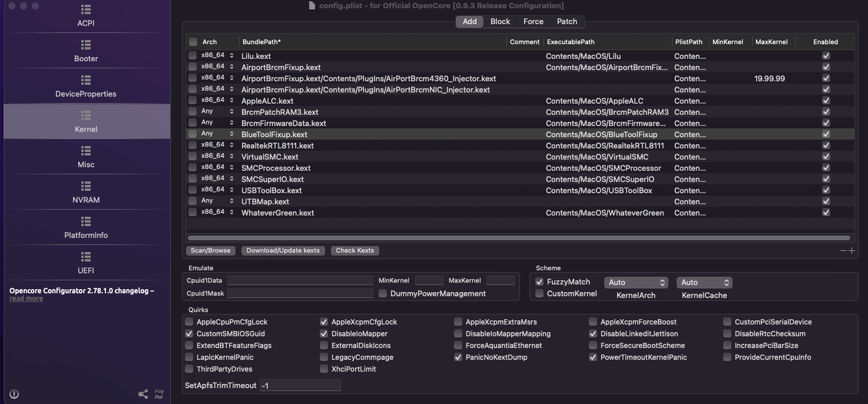Change Arch selector for AppleALC.kext row

pyautogui.click(x=231, y=101)
